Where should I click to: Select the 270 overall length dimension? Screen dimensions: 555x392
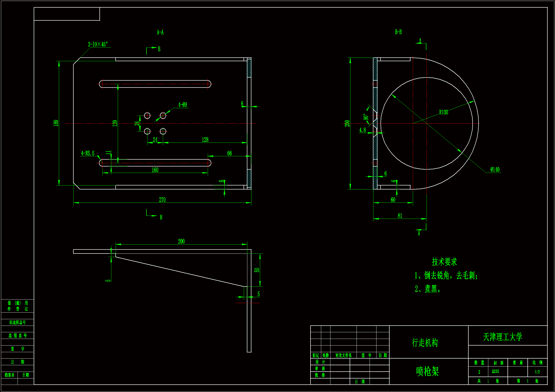[x=162, y=200]
